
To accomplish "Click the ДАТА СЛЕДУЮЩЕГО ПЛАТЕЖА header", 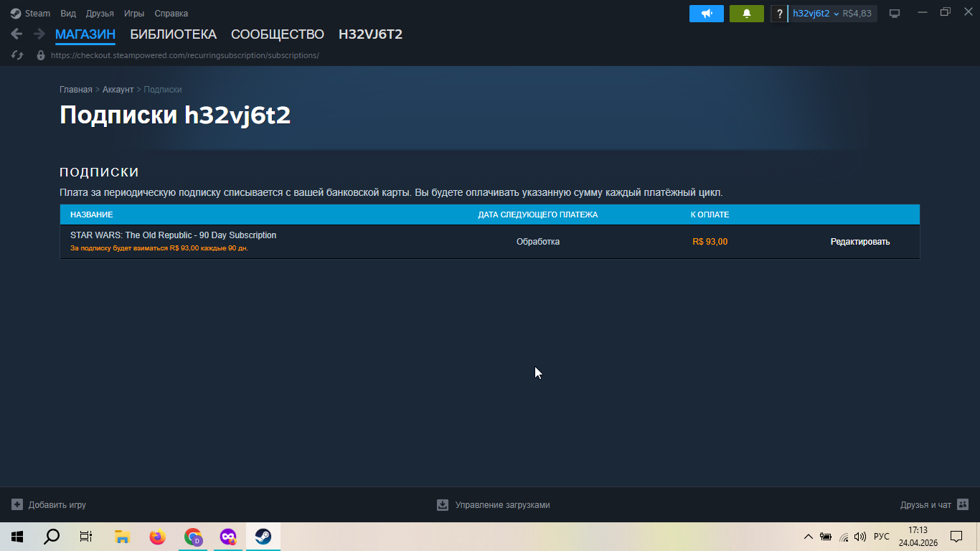I will [x=538, y=215].
